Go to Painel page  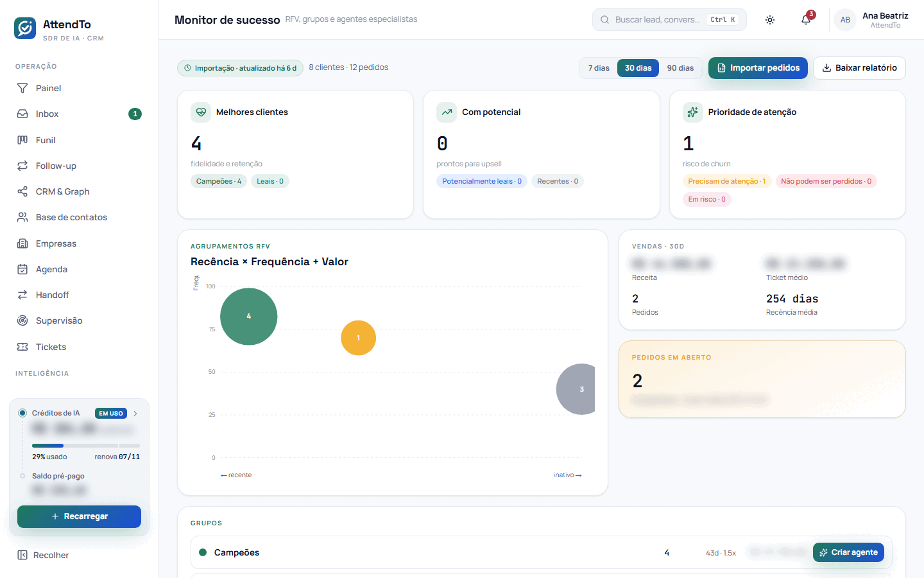click(80, 88)
